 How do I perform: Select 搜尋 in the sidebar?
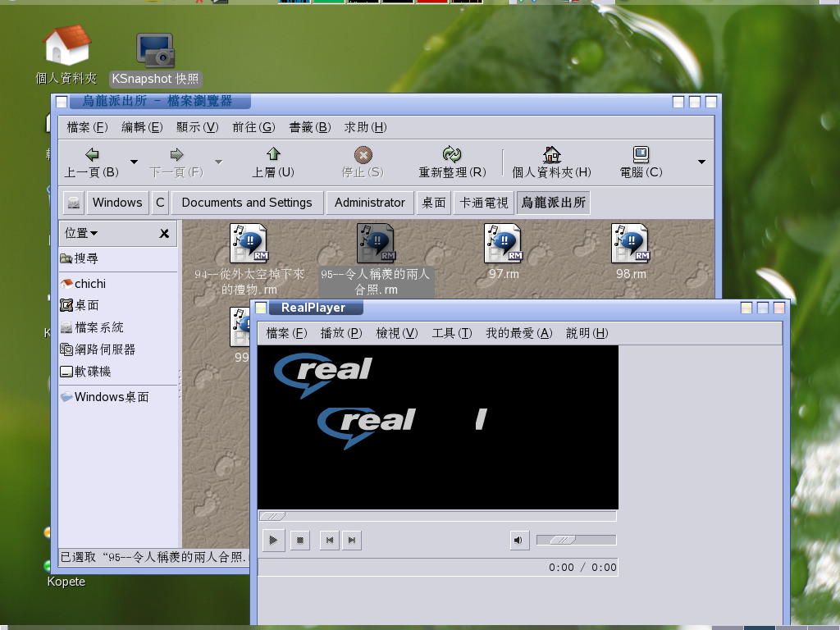pyautogui.click(x=80, y=258)
